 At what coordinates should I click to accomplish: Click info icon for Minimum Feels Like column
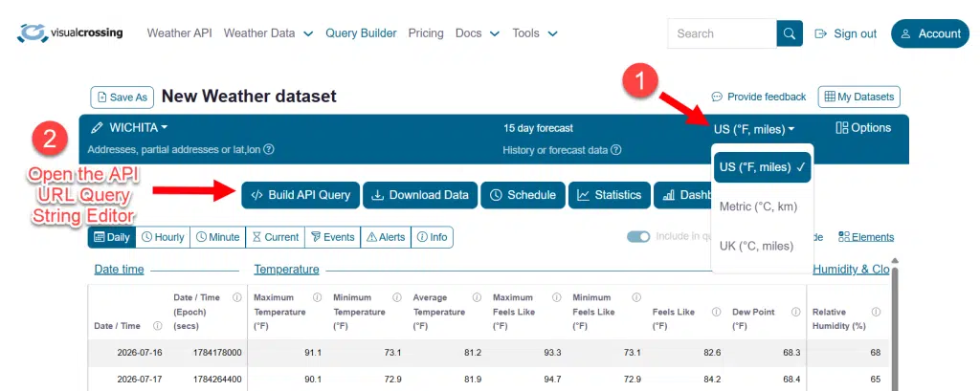point(636,297)
